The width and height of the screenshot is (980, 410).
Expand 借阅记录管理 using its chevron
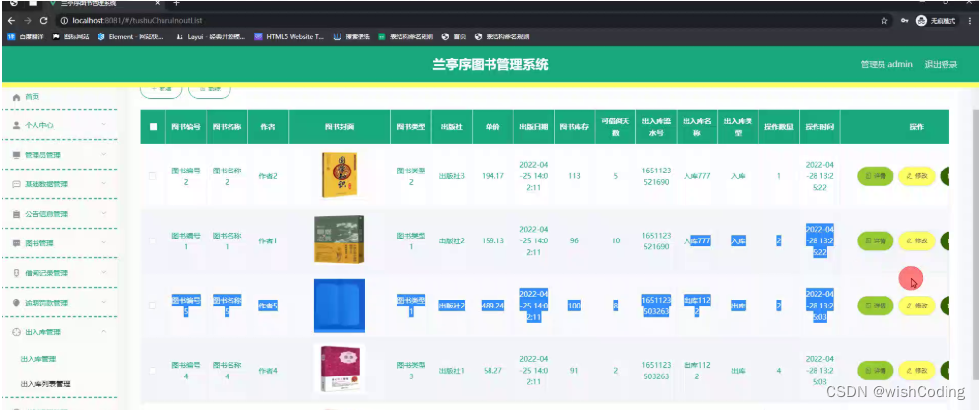click(x=103, y=273)
